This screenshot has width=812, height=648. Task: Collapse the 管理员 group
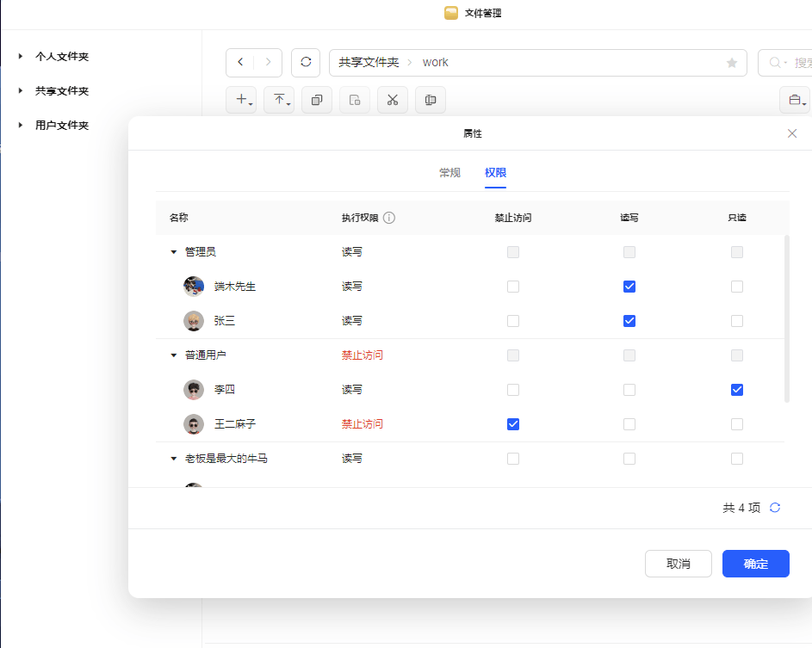(x=173, y=251)
